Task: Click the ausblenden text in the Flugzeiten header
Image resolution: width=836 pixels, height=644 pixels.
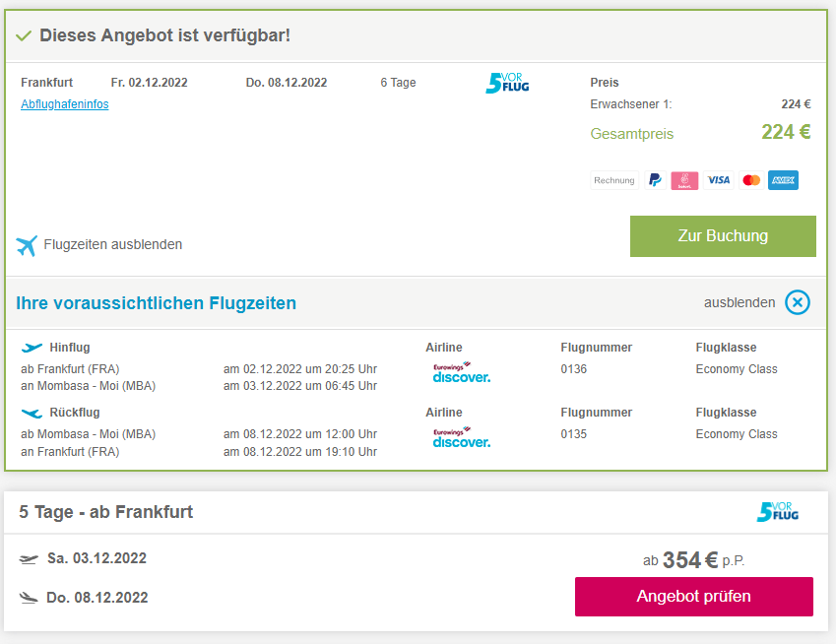Action: pyautogui.click(x=739, y=302)
